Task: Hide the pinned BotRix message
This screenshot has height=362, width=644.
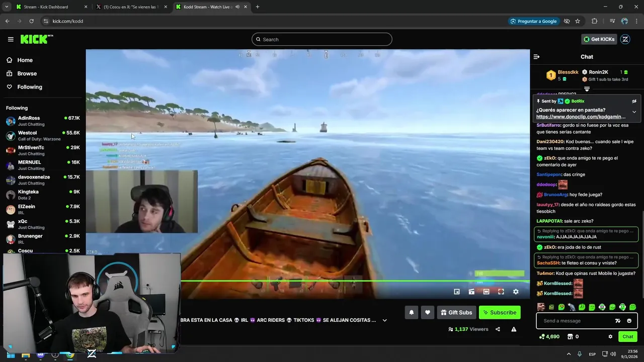Action: click(x=634, y=101)
